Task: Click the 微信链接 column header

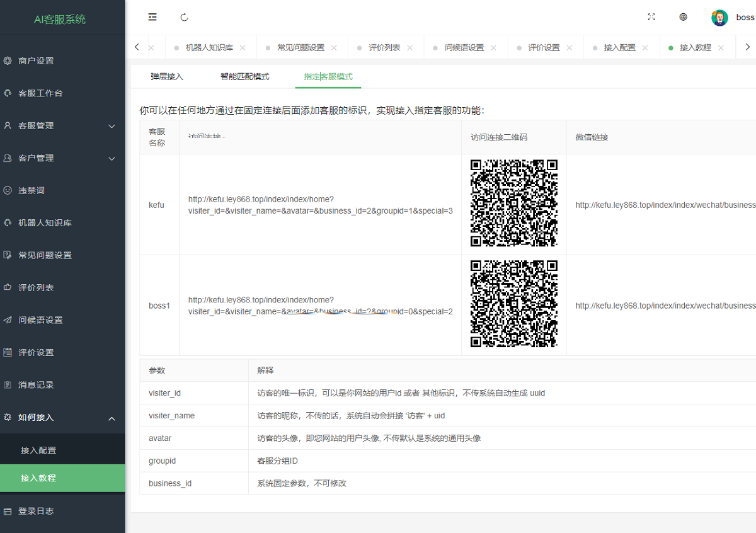Action: (592, 137)
